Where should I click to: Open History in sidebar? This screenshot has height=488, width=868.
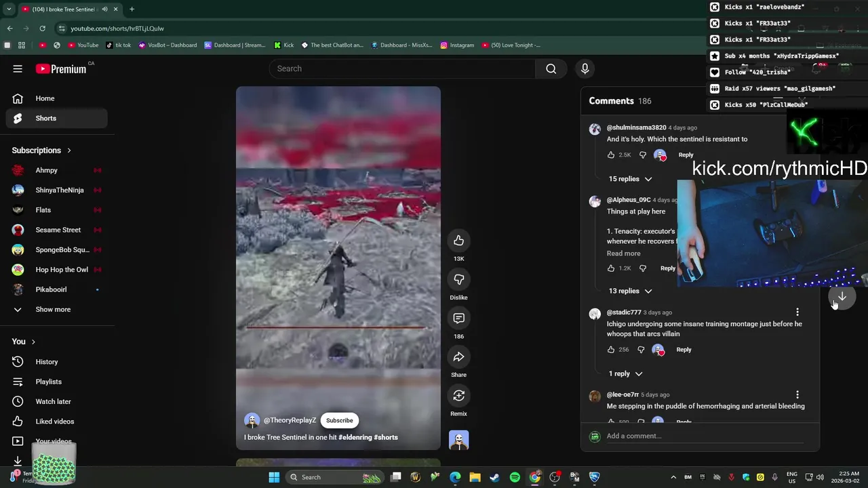click(57, 362)
